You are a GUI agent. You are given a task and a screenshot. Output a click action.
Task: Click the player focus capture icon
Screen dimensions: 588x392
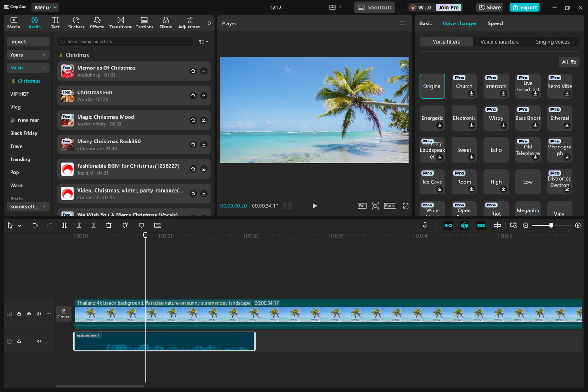[375, 206]
